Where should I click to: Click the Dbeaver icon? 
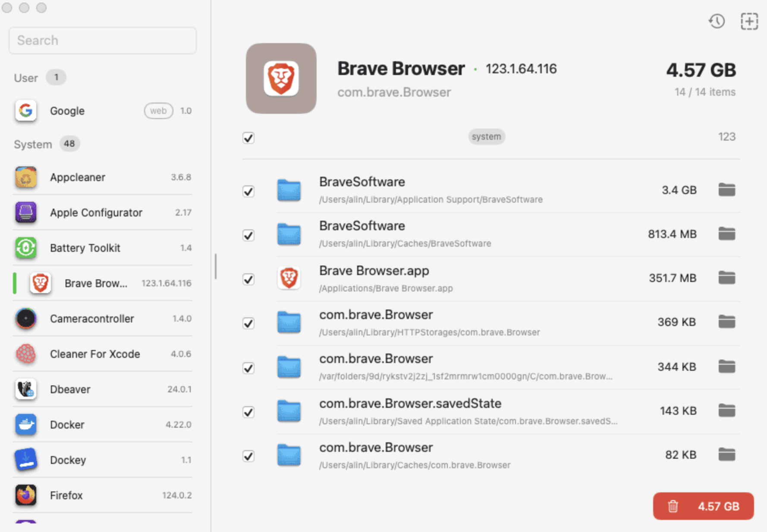(x=26, y=389)
